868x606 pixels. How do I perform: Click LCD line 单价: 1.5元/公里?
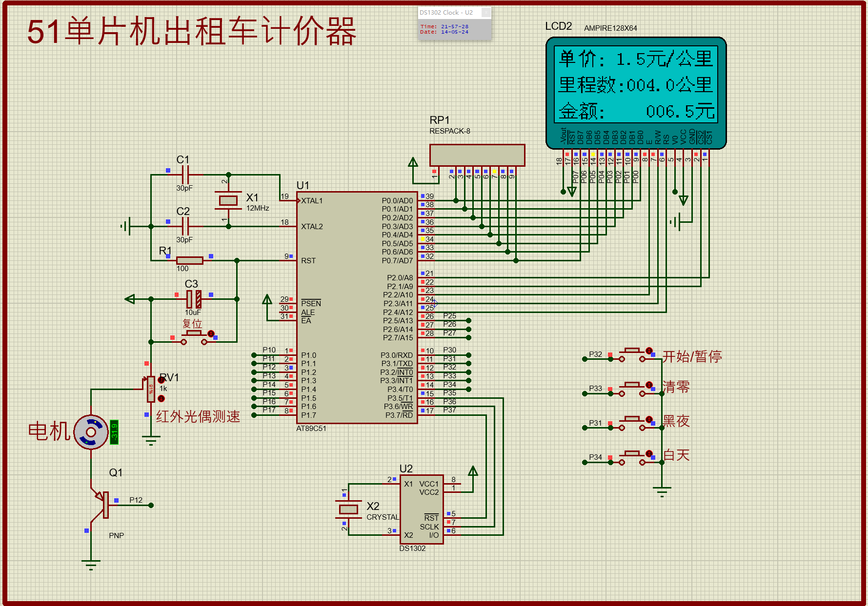(x=636, y=59)
